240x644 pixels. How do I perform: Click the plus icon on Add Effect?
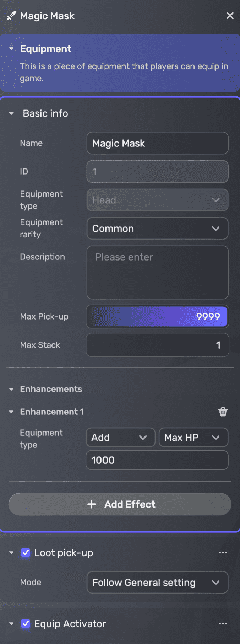point(92,504)
